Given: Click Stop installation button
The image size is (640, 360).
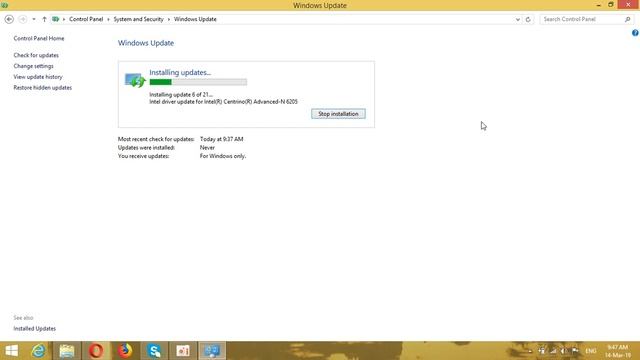Looking at the screenshot, I should coord(338,114).
